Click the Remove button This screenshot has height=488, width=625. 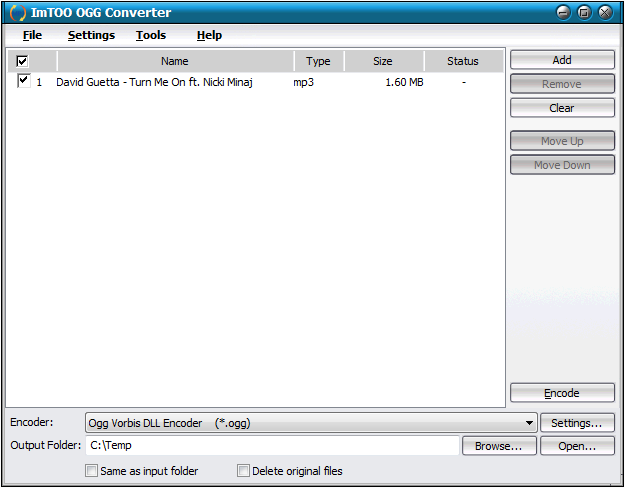pos(562,84)
